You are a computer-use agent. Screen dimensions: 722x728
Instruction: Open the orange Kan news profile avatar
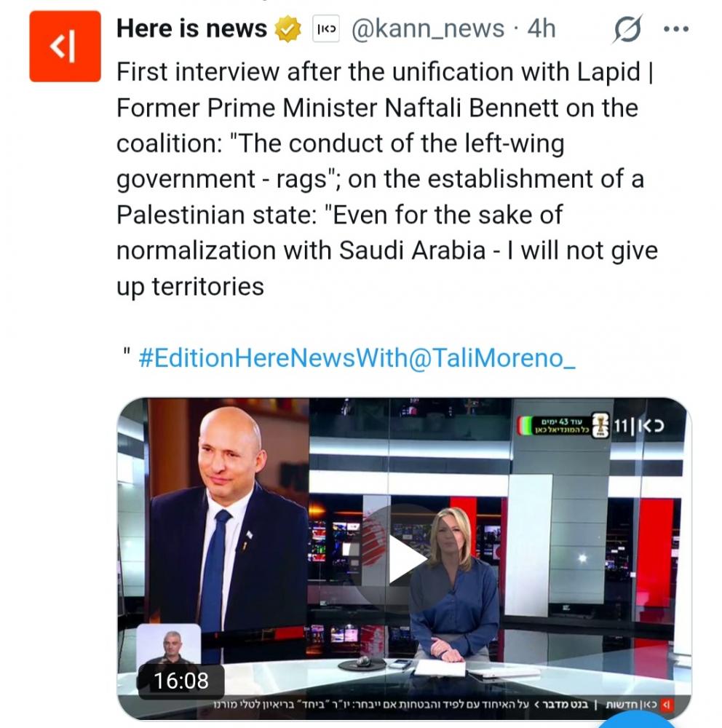point(65,47)
